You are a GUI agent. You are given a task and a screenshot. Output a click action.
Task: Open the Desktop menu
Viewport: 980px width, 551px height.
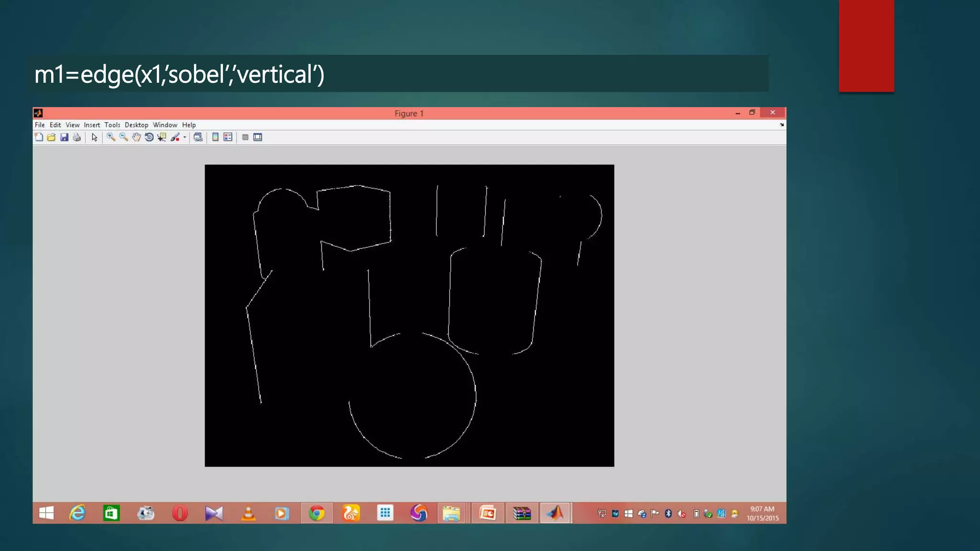tap(136, 125)
